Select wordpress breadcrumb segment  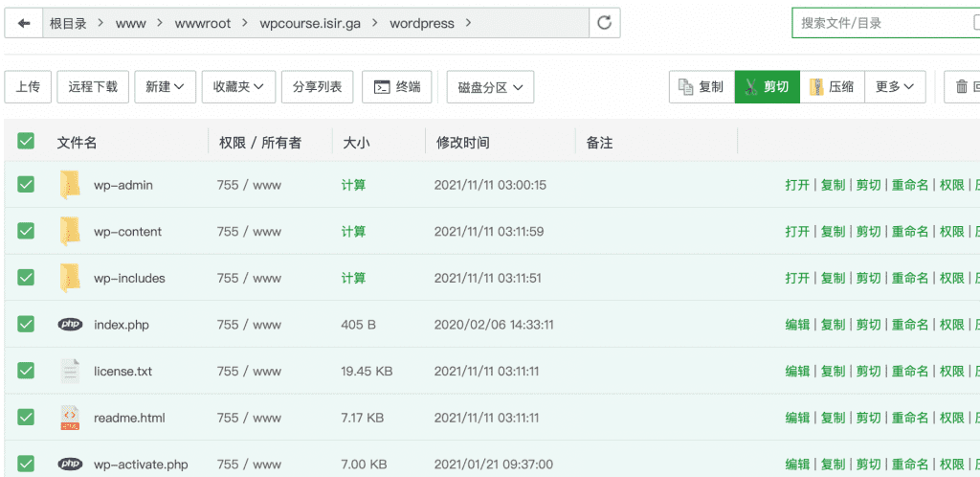click(422, 24)
